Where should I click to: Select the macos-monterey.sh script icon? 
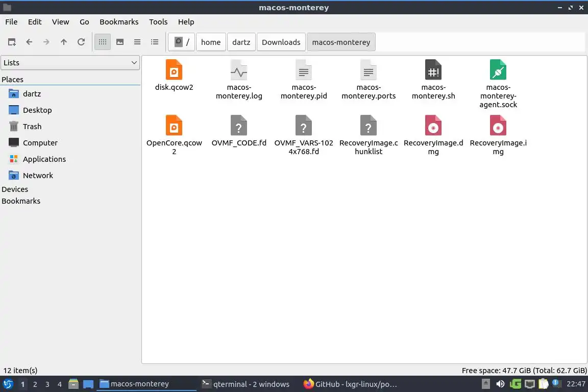tap(433, 70)
